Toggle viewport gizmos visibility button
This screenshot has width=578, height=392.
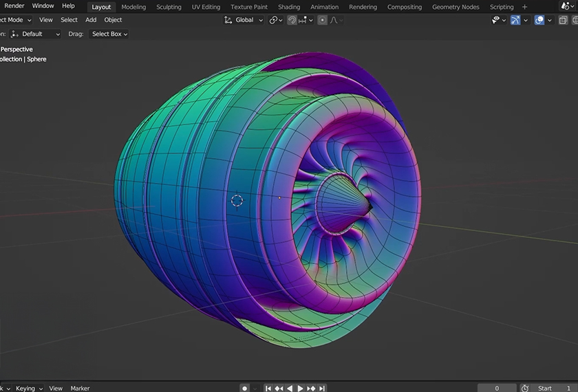[515, 20]
